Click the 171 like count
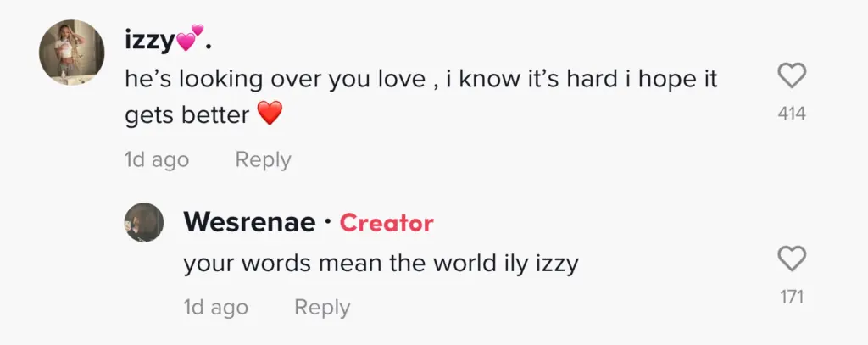The image size is (868, 345). pyautogui.click(x=791, y=297)
